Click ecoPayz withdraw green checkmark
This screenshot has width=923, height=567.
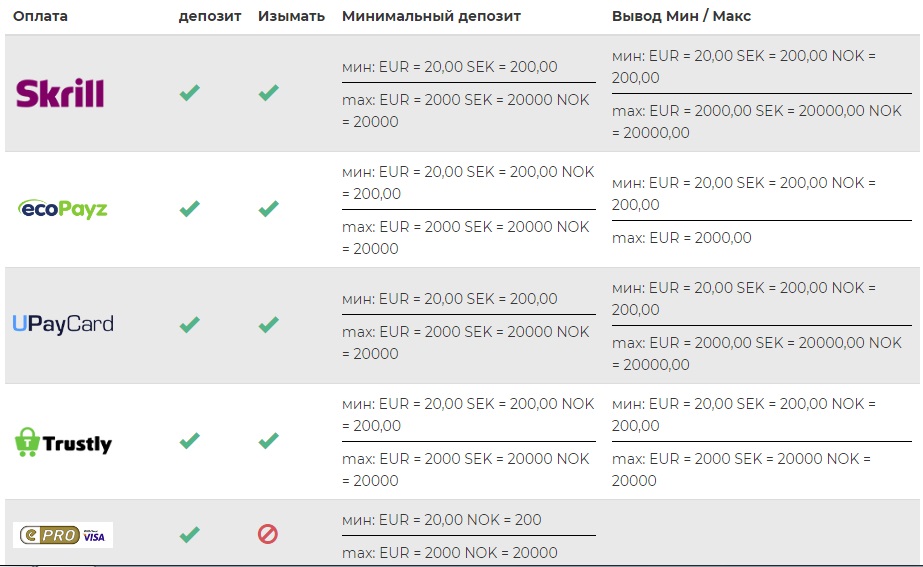pyautogui.click(x=268, y=209)
